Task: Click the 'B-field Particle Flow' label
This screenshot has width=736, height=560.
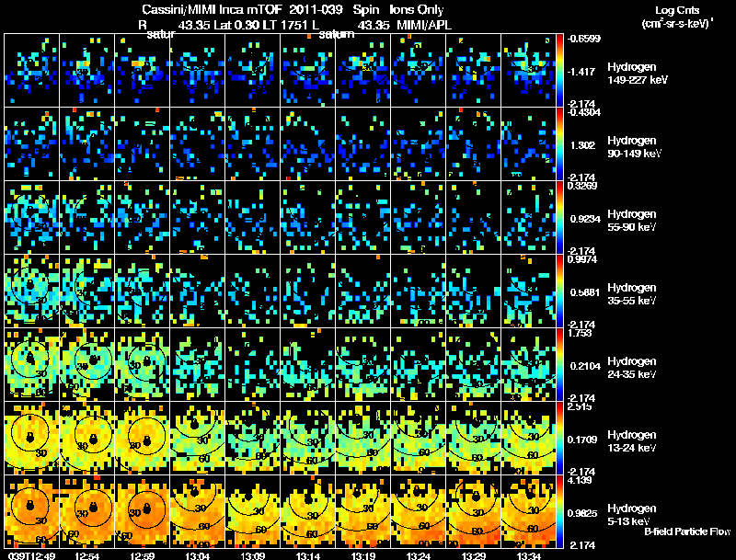Action: (x=687, y=531)
